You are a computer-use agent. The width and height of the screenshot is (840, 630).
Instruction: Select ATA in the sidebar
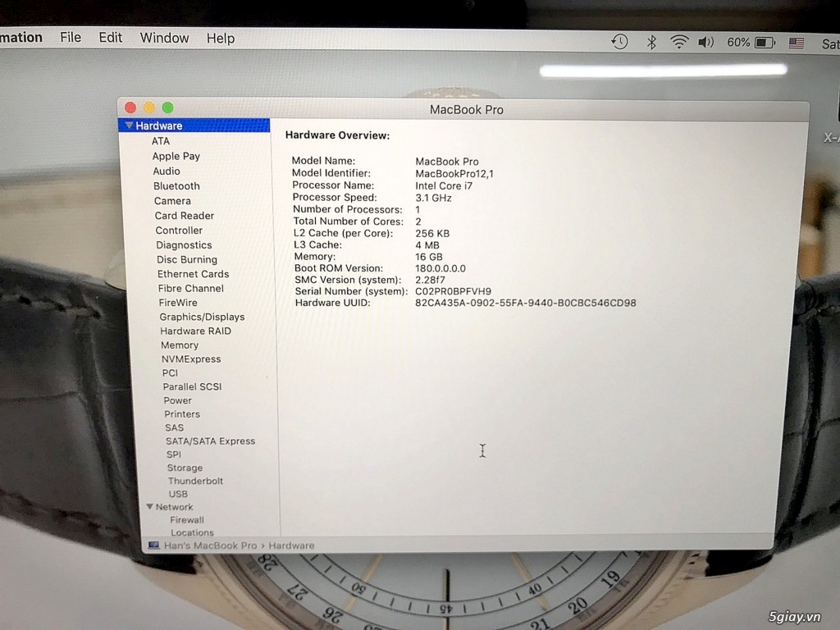[161, 141]
